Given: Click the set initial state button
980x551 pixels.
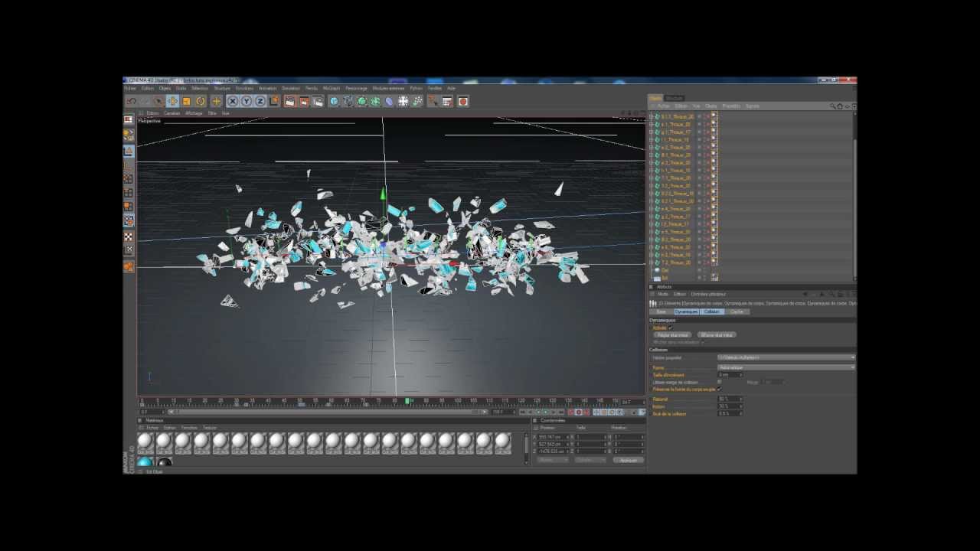Looking at the screenshot, I should pyautogui.click(x=672, y=335).
